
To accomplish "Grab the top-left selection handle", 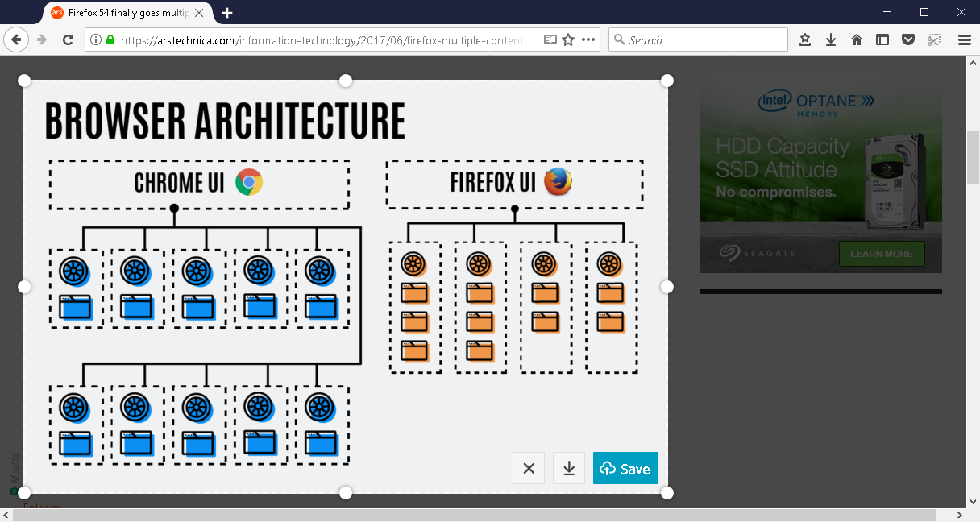I will 24,81.
